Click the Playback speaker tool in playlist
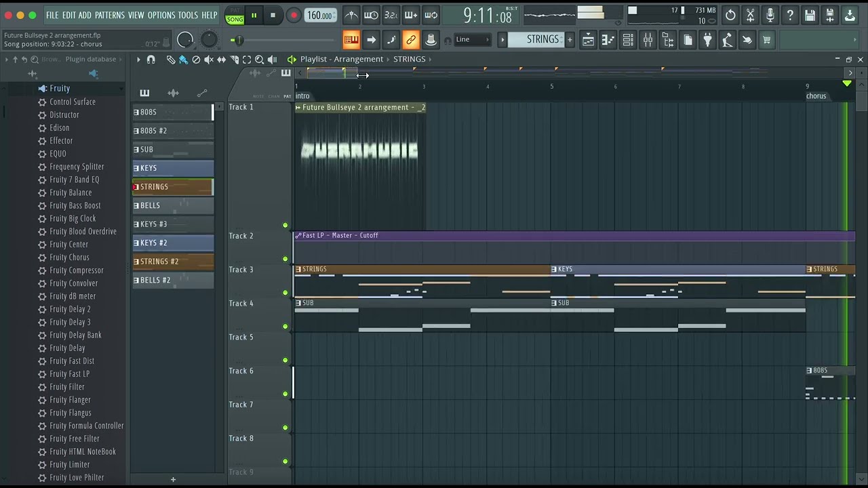Viewport: 868px width, 488px height. coord(272,60)
